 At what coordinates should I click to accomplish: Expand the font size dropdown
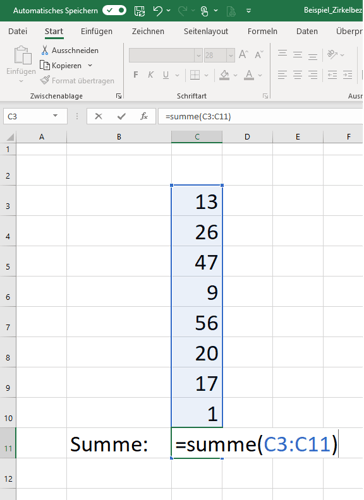(231, 55)
